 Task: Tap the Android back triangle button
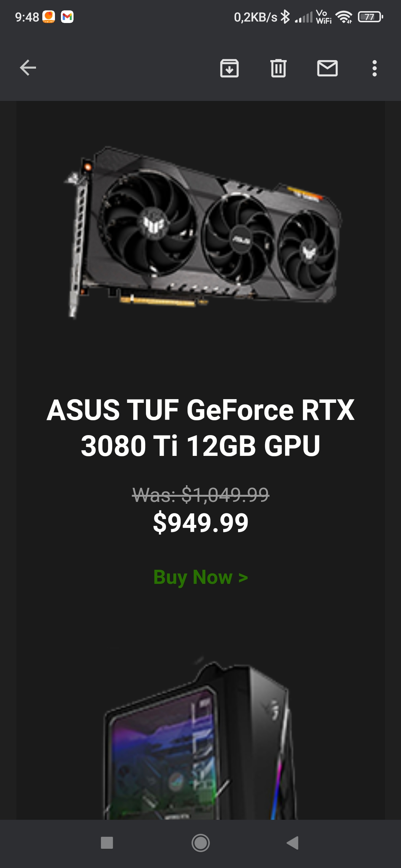293,843
